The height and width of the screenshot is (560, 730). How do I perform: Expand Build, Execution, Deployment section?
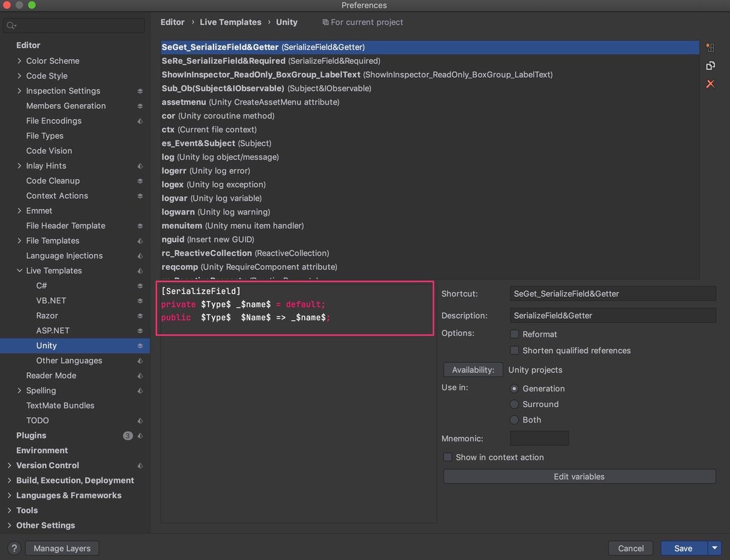[9, 480]
